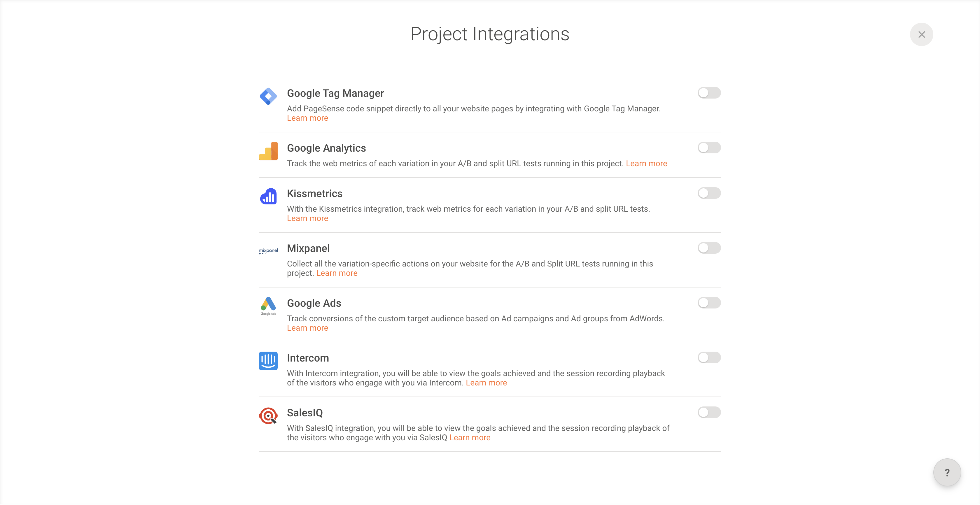Viewport: 980px width, 505px height.
Task: Toggle the Google Ads integration on
Action: 709,303
